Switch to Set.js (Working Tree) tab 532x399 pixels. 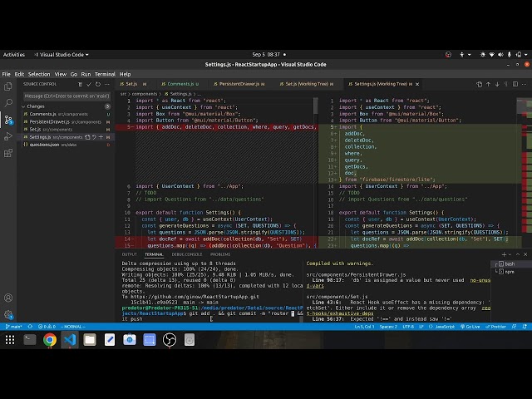pyautogui.click(x=306, y=84)
